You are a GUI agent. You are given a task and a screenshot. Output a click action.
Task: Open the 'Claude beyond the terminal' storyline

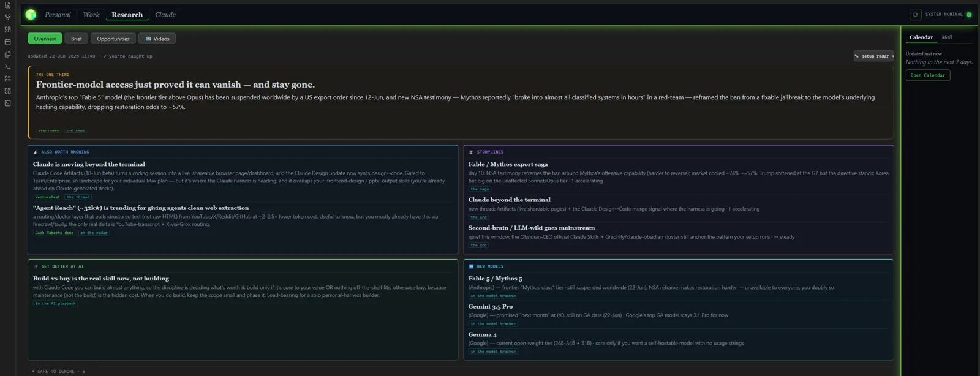(x=510, y=200)
